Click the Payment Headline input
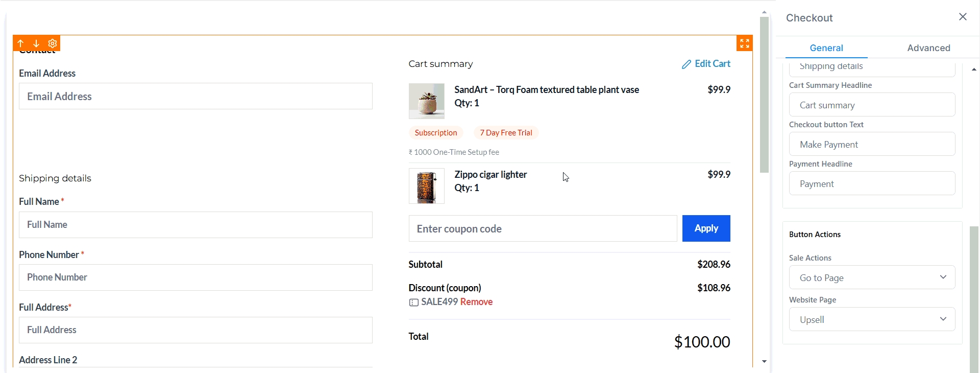This screenshot has width=980, height=373. coord(872,184)
